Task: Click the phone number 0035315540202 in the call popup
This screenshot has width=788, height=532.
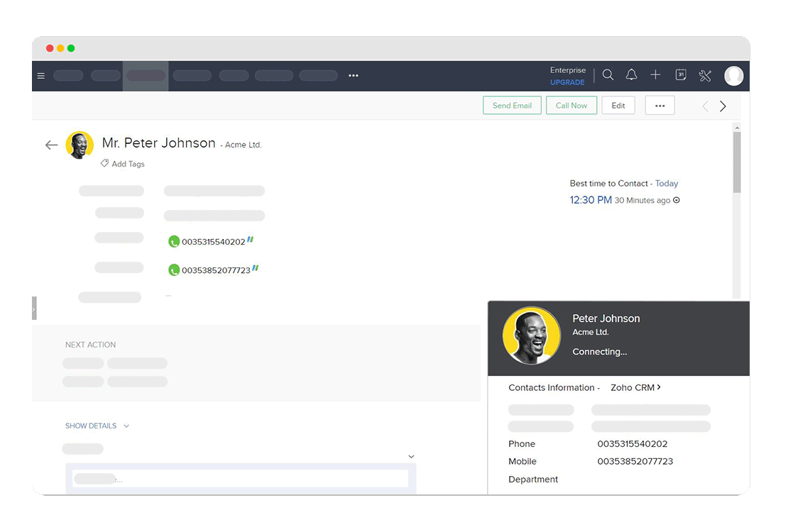Action: [x=633, y=443]
